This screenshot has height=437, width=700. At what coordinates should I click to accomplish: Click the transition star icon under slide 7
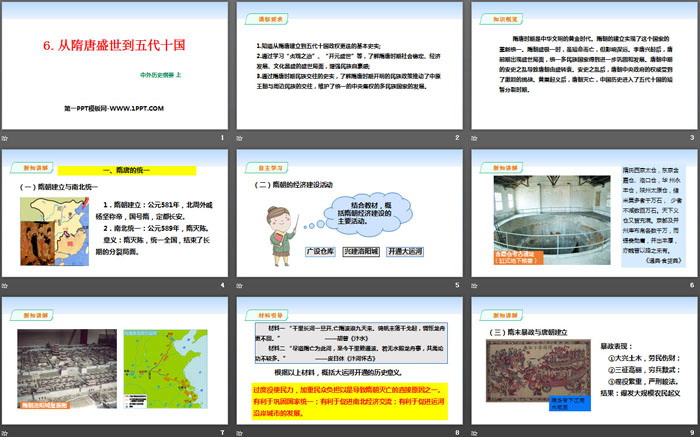tap(5, 433)
